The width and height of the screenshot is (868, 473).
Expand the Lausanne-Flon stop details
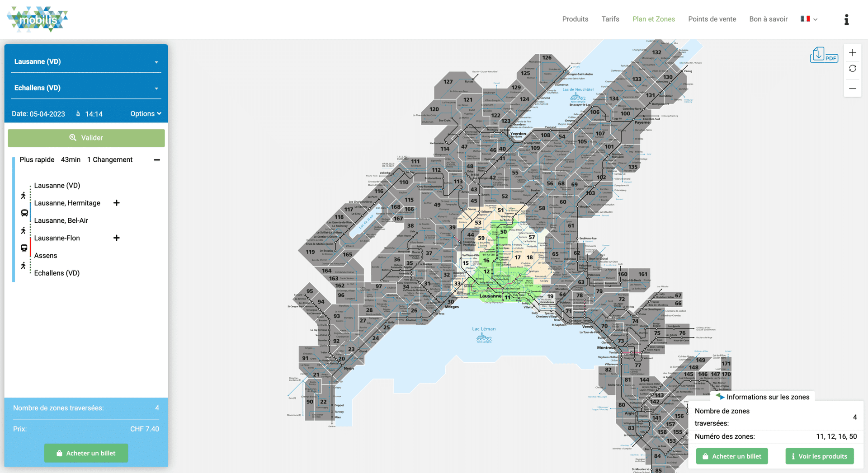click(116, 238)
